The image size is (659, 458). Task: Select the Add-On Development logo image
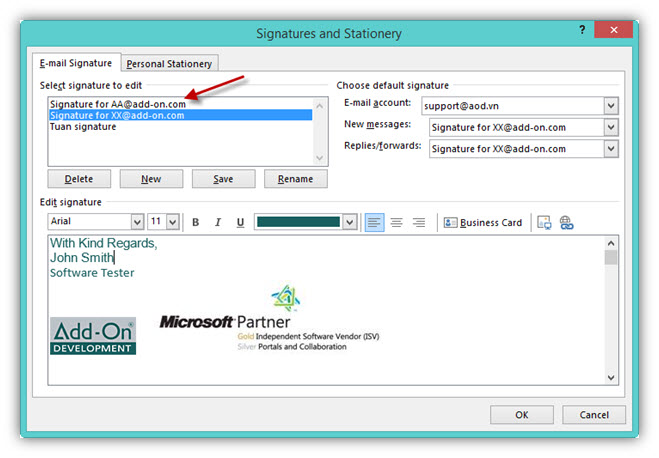[x=93, y=336]
